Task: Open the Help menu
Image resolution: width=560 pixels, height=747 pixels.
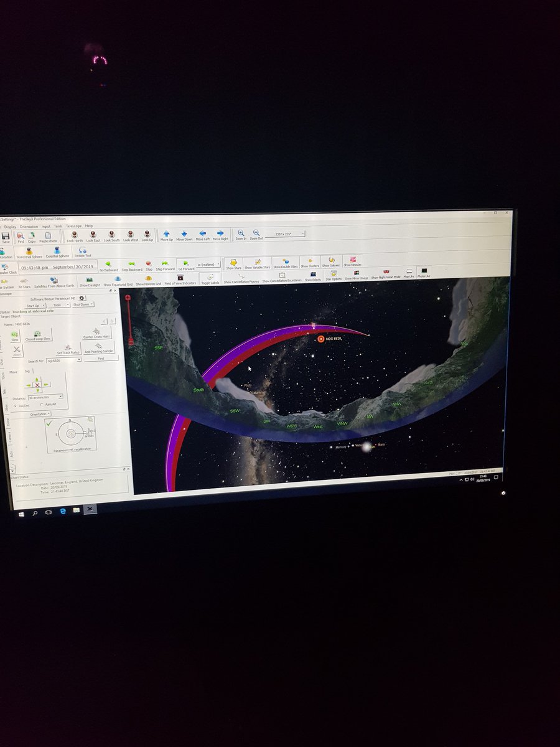Action: [89, 226]
